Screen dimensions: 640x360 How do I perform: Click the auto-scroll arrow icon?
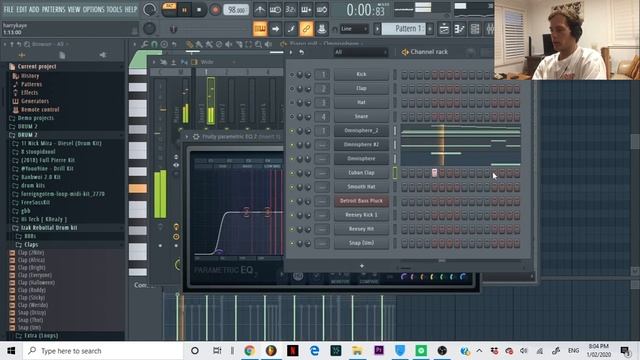coord(276,29)
